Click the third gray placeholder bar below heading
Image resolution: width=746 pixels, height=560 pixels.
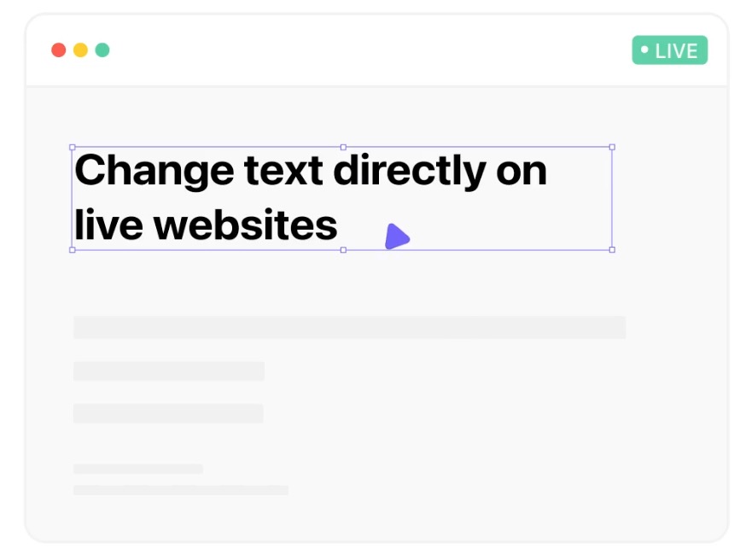168,414
